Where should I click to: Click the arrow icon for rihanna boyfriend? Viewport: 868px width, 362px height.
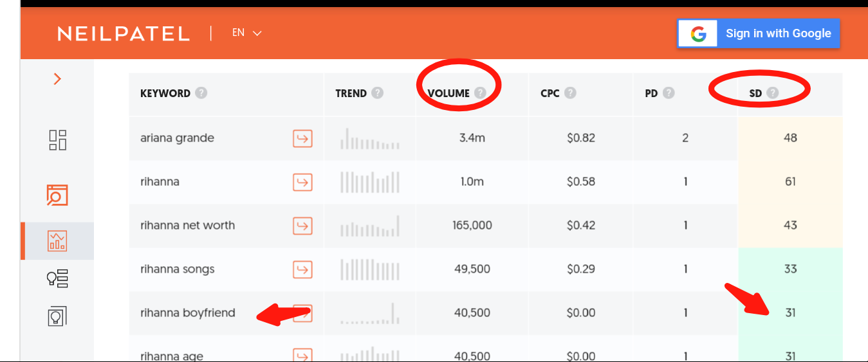pyautogui.click(x=302, y=312)
